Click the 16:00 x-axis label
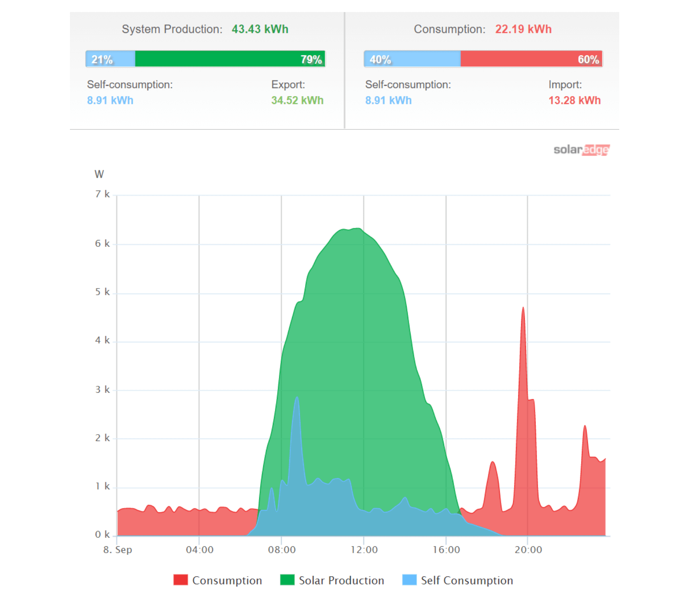 446,550
